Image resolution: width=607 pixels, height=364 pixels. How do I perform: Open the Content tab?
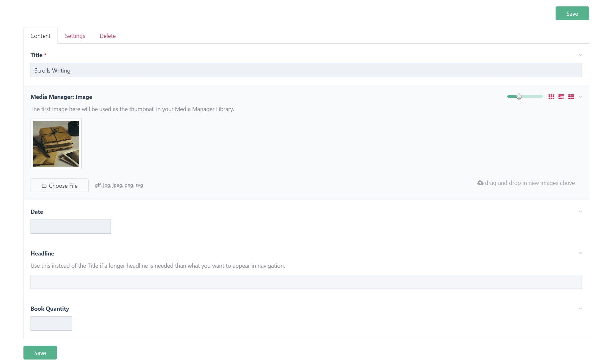pyautogui.click(x=40, y=36)
